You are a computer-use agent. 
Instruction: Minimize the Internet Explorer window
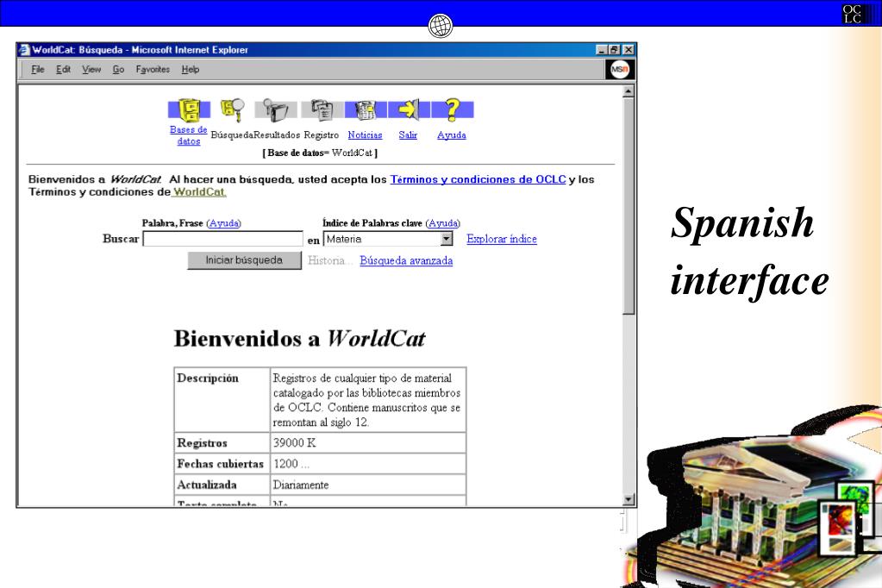(601, 49)
